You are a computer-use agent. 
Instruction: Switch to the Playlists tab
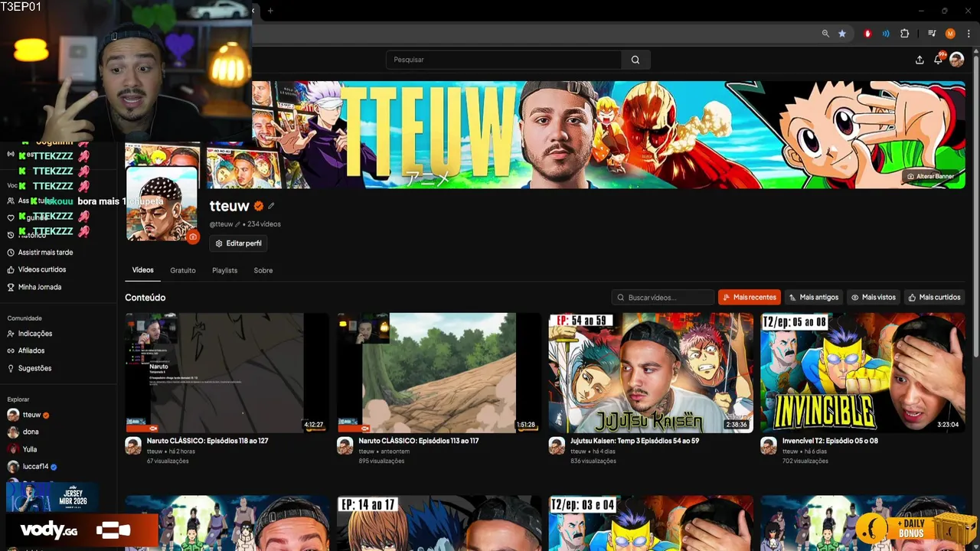coord(224,270)
